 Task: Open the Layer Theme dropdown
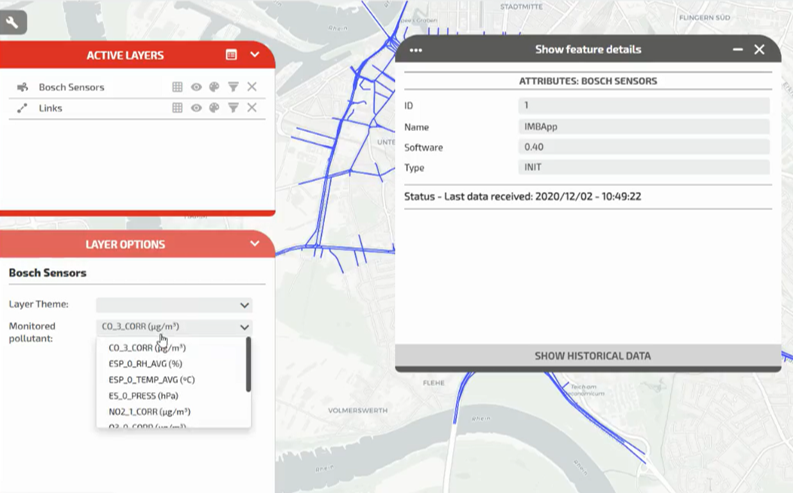tap(174, 305)
